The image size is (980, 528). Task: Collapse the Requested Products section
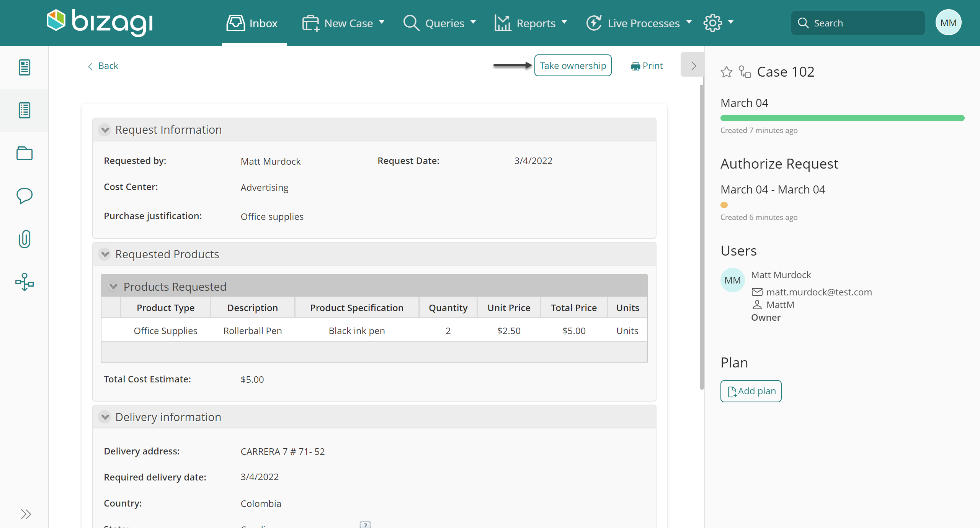point(106,254)
